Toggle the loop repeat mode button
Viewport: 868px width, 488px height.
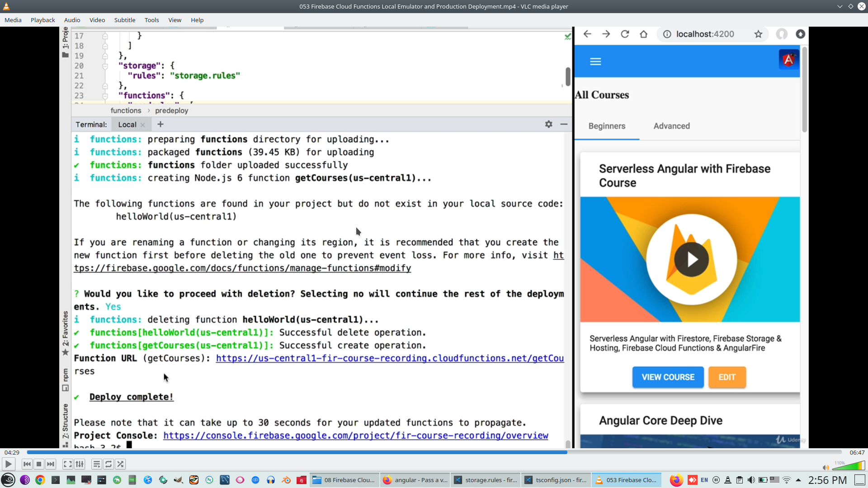[x=108, y=464]
